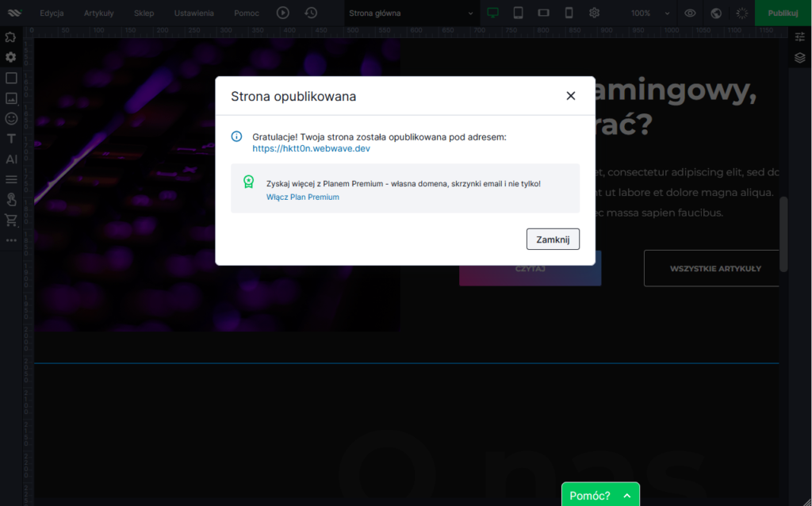Close the Strona opublikowana dialog
Image resolution: width=812 pixels, height=506 pixels.
(571, 96)
